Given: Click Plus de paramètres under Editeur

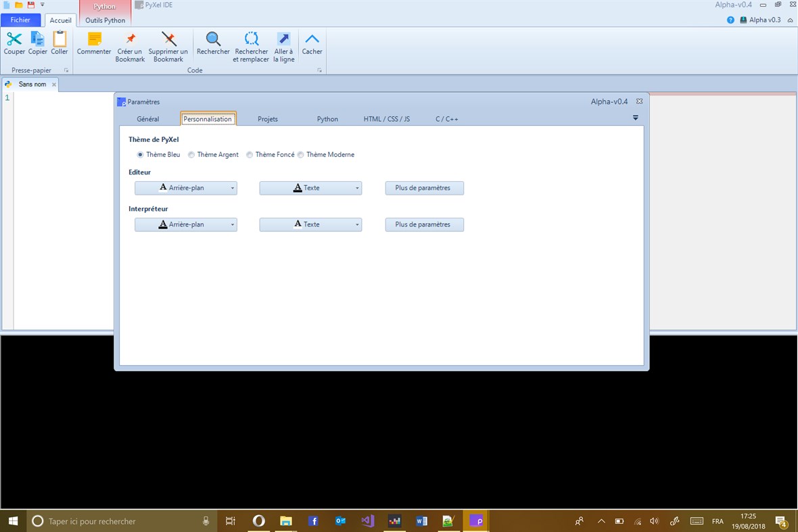Looking at the screenshot, I should (424, 188).
